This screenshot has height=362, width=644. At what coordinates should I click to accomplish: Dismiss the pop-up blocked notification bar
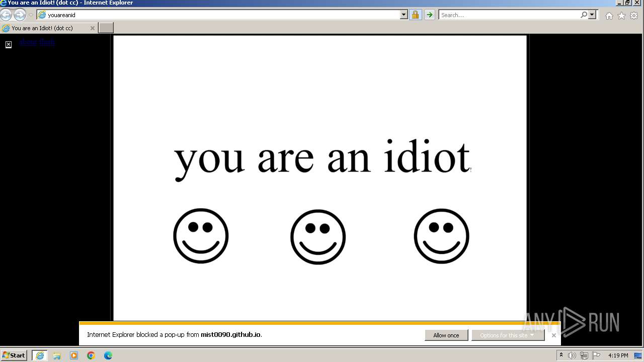tap(554, 335)
